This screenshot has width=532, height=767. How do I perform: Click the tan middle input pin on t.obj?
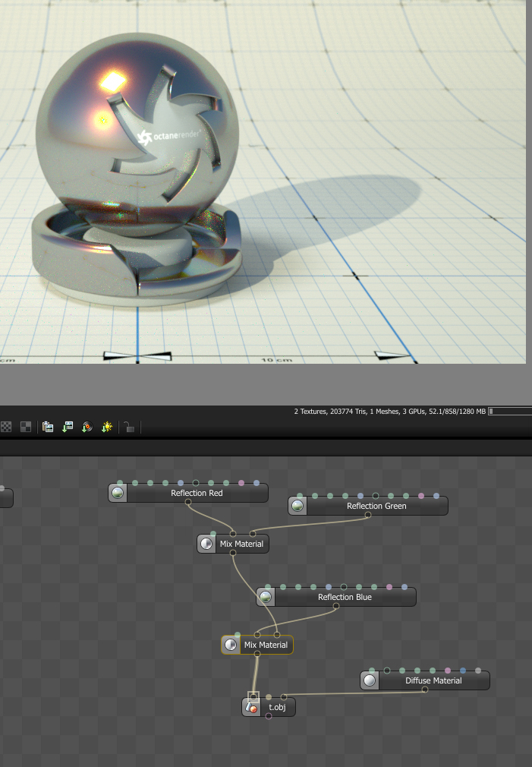pyautogui.click(x=269, y=697)
